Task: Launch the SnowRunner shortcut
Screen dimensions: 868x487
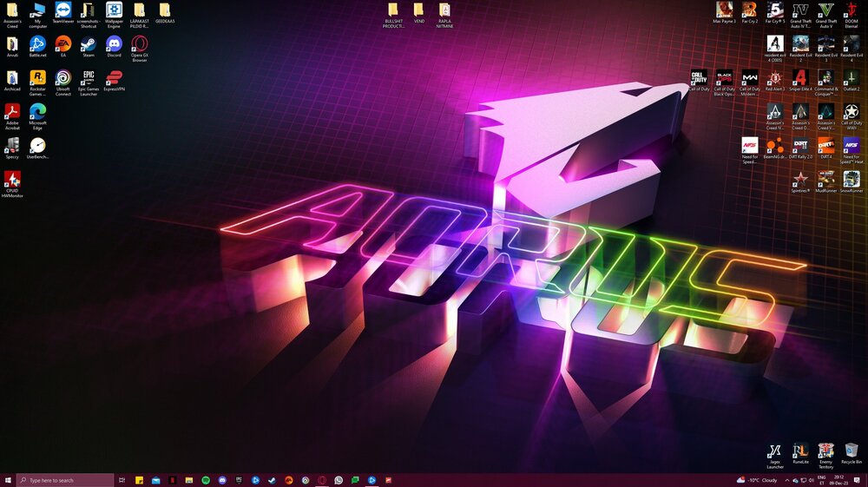Action: point(852,182)
